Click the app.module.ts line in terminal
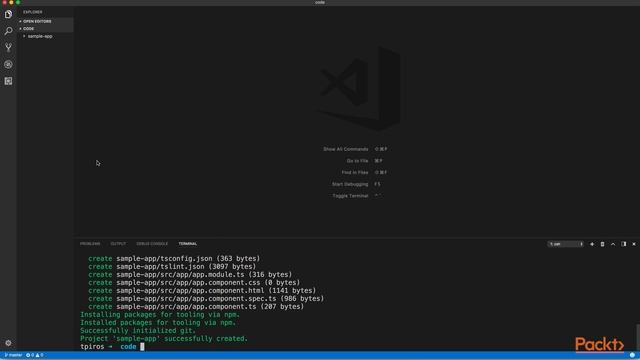The image size is (640, 360). tap(190, 275)
